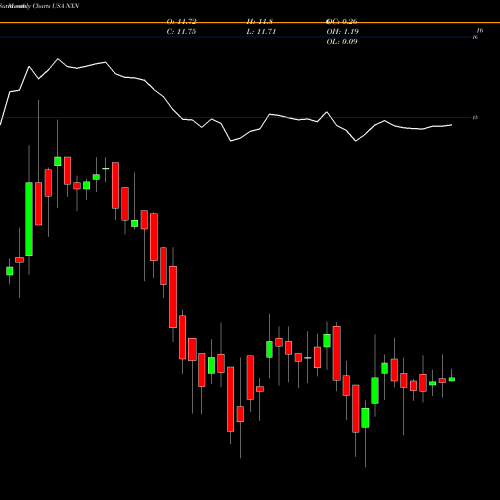Click the 'OC: 0.26' reading
This screenshot has height=500, width=500.
click(342, 22)
